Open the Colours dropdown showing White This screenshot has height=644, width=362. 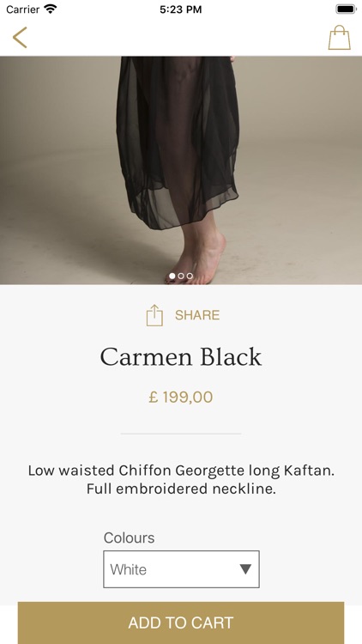tap(181, 569)
